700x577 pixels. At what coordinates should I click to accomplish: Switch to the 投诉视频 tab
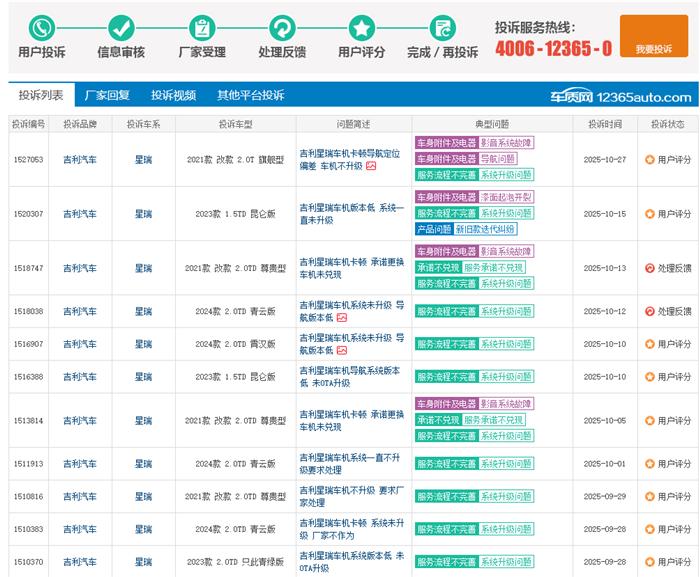pos(173,96)
